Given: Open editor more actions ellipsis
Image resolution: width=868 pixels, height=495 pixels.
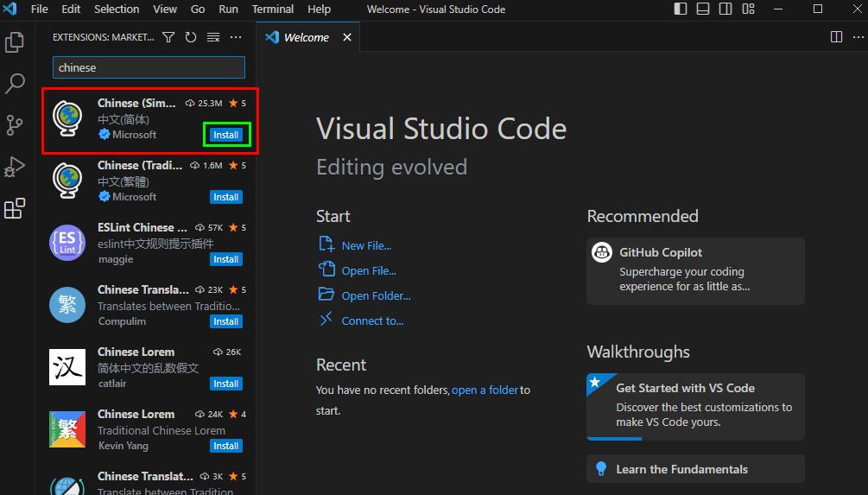Looking at the screenshot, I should tap(858, 36).
